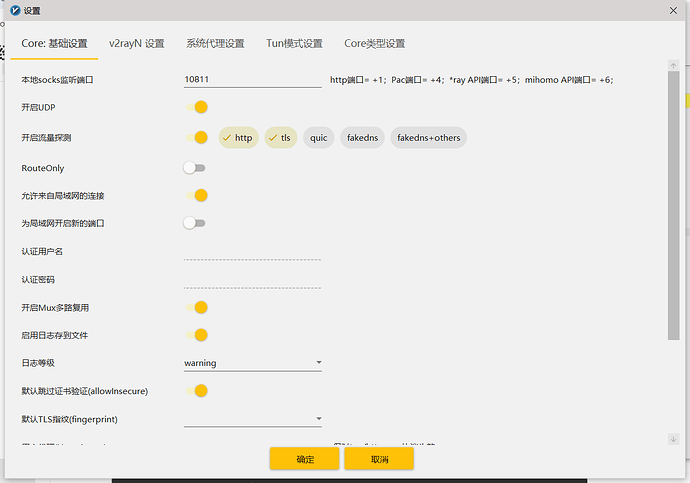Deselect the tls sniffing chip
Screen dimensions: 690x483
pos(280,138)
